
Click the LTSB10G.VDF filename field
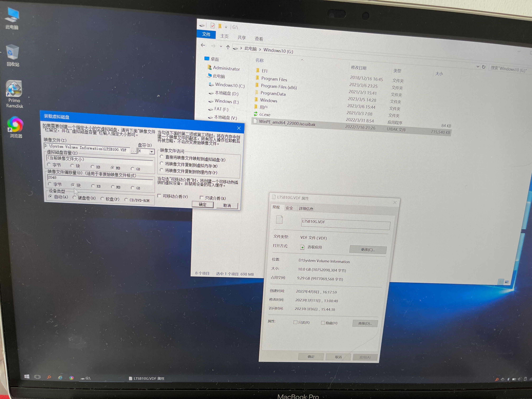[345, 224]
